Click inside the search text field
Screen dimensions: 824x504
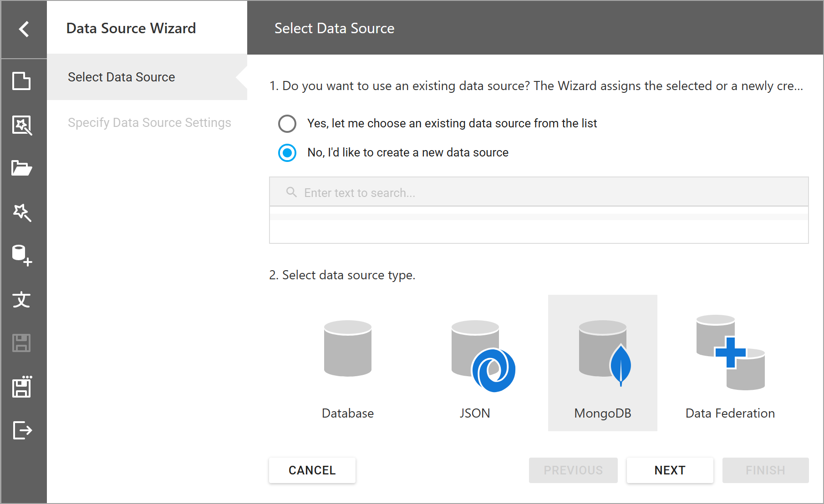(x=455, y=192)
